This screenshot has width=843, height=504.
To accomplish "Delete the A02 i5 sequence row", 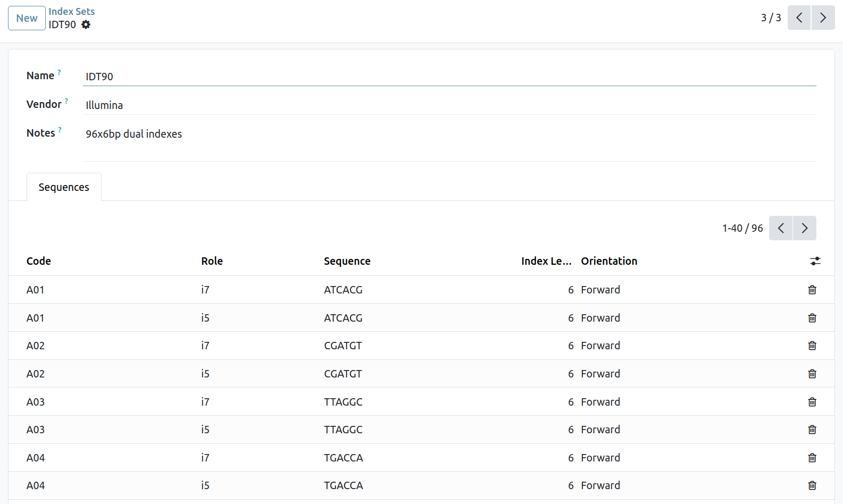I will click(x=812, y=374).
